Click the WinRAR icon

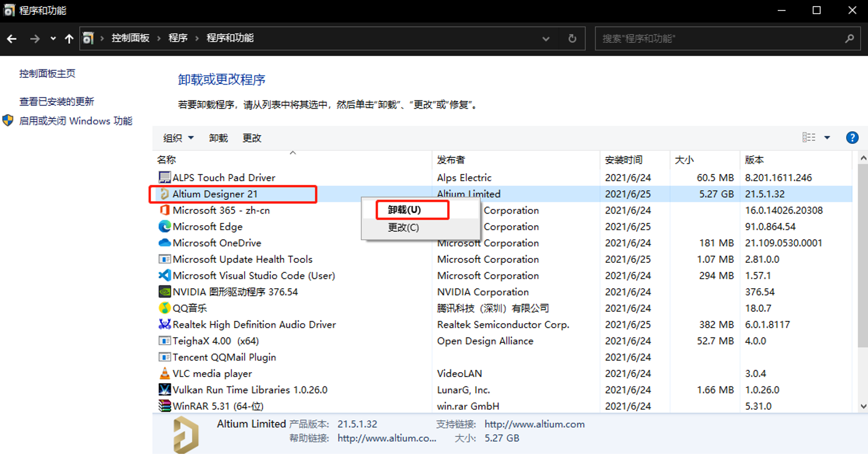(164, 406)
